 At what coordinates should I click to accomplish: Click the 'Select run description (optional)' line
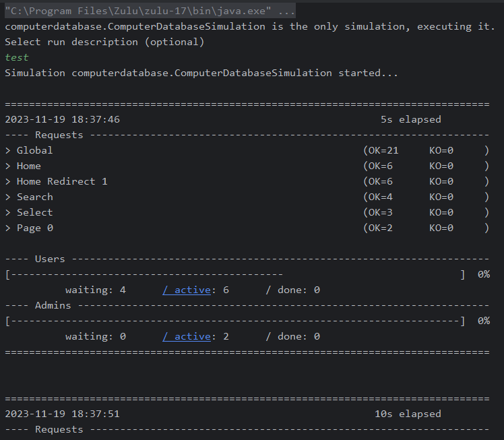(104, 42)
